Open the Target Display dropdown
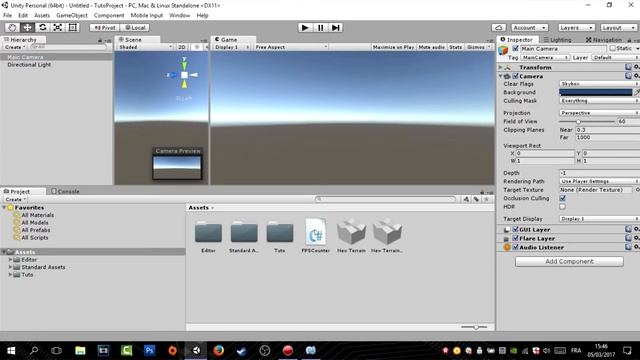 (x=599, y=219)
